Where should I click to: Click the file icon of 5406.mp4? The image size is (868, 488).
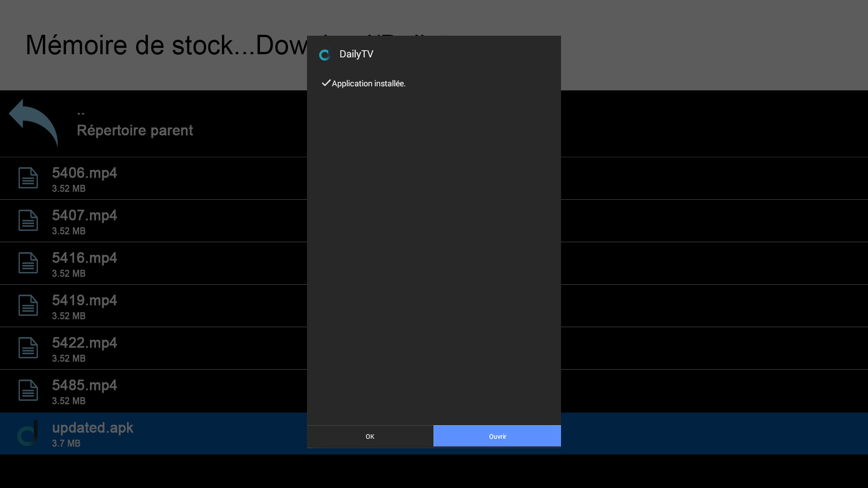pyautogui.click(x=28, y=178)
